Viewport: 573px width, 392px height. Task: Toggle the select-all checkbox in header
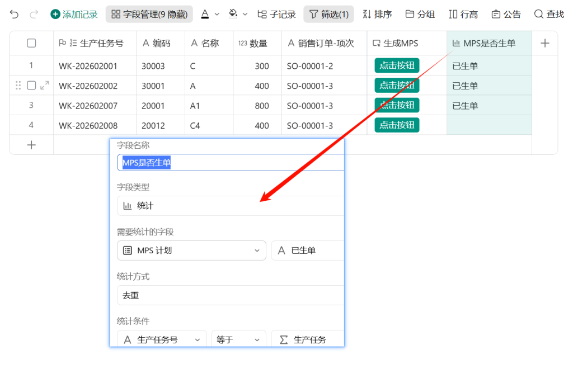point(31,43)
